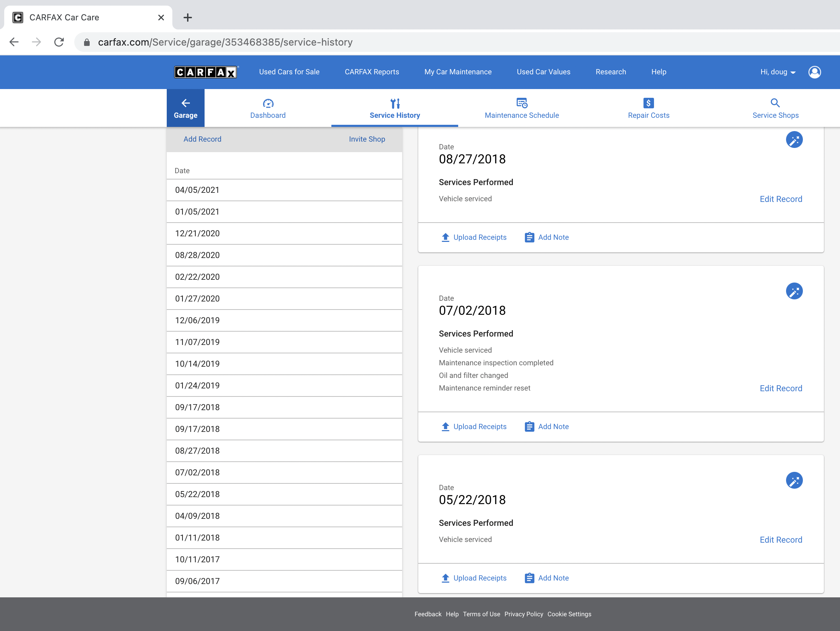Viewport: 840px width, 631px height.
Task: Click Edit Record for 07/02/2018
Action: pyautogui.click(x=781, y=388)
